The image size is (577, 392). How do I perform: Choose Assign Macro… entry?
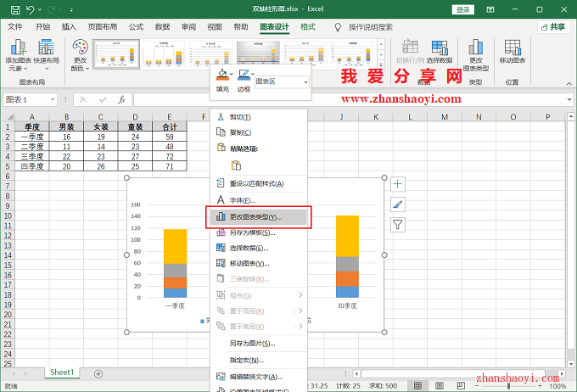pyautogui.click(x=258, y=361)
